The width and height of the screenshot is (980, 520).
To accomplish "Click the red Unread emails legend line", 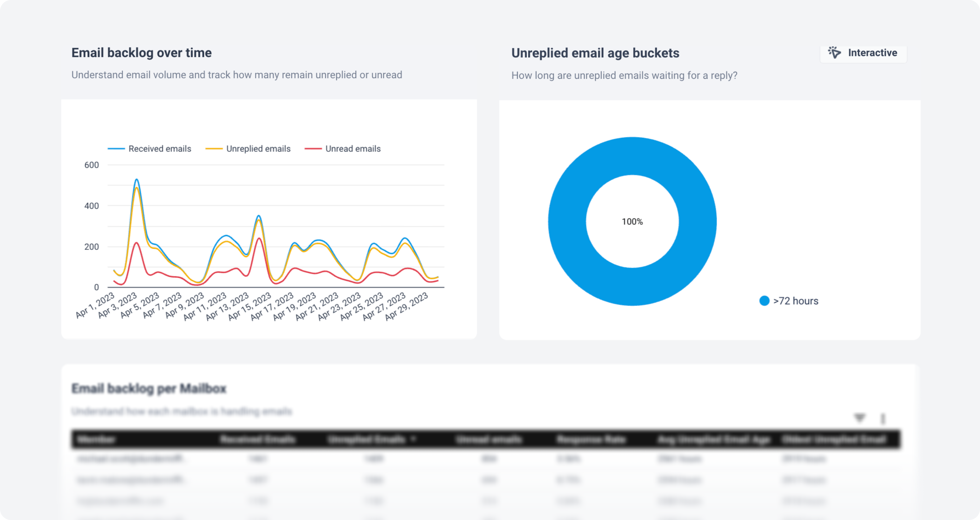I will click(x=313, y=149).
